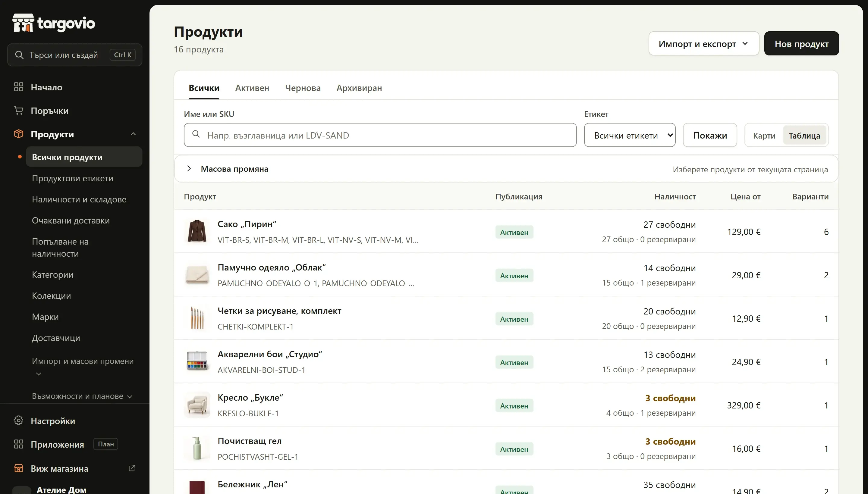This screenshot has height=494, width=868.
Task: Click the Продукти box icon
Action: click(19, 134)
